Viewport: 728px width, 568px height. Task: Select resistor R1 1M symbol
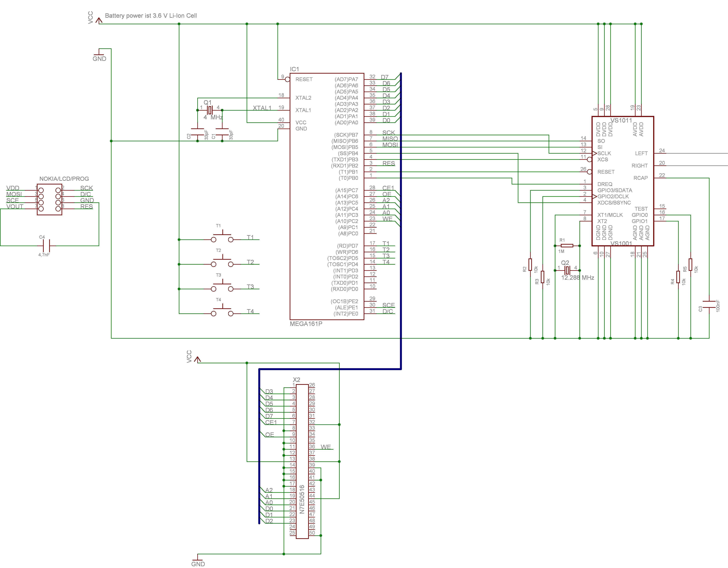[x=567, y=246]
